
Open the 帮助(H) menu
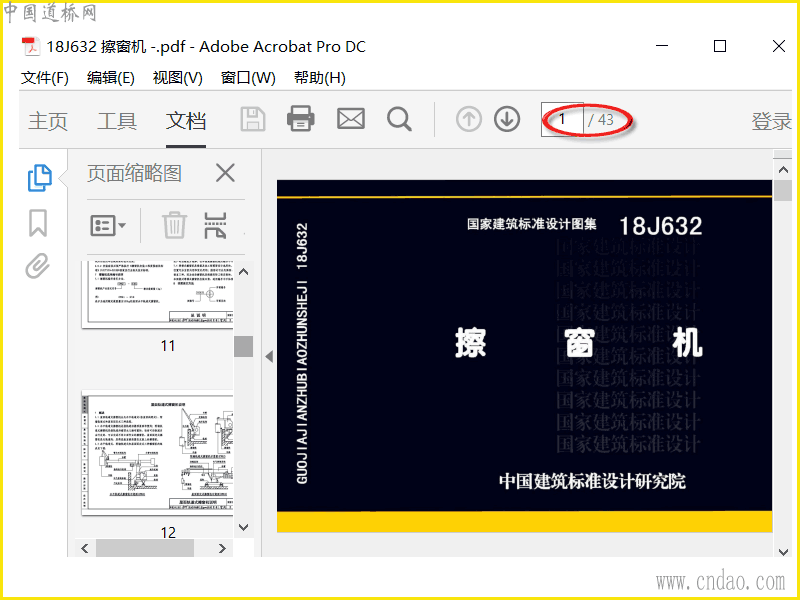320,78
